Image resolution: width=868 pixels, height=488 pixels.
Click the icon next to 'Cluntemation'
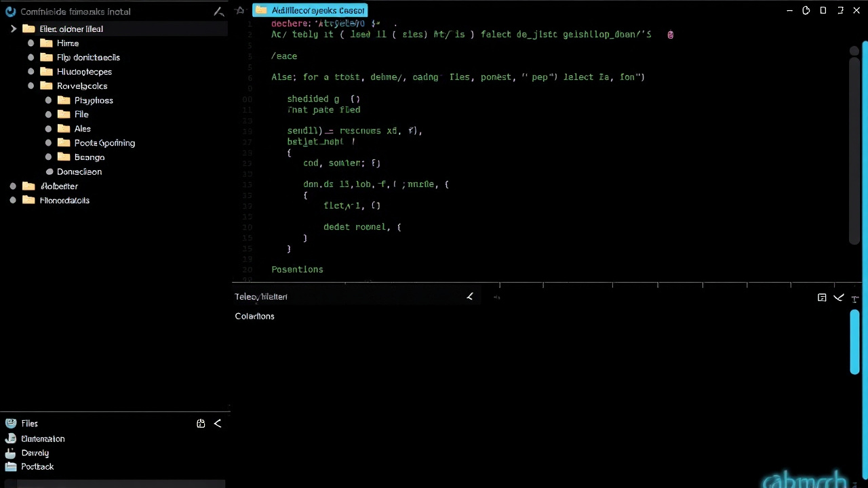(10, 439)
